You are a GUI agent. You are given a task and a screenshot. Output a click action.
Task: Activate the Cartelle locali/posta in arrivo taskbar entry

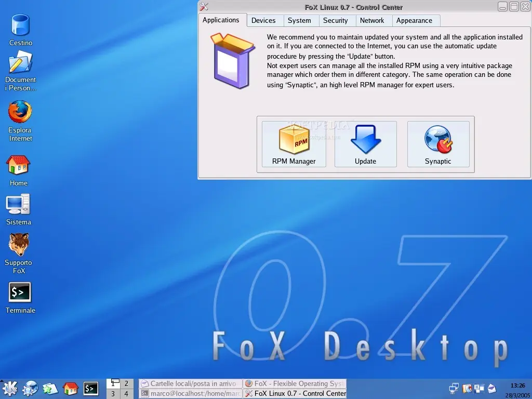click(x=190, y=384)
